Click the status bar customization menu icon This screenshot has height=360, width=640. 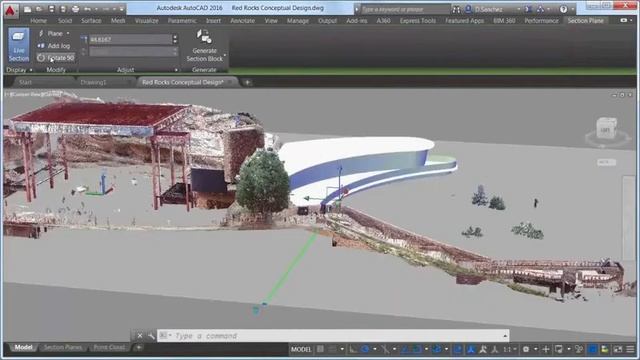[x=630, y=349]
